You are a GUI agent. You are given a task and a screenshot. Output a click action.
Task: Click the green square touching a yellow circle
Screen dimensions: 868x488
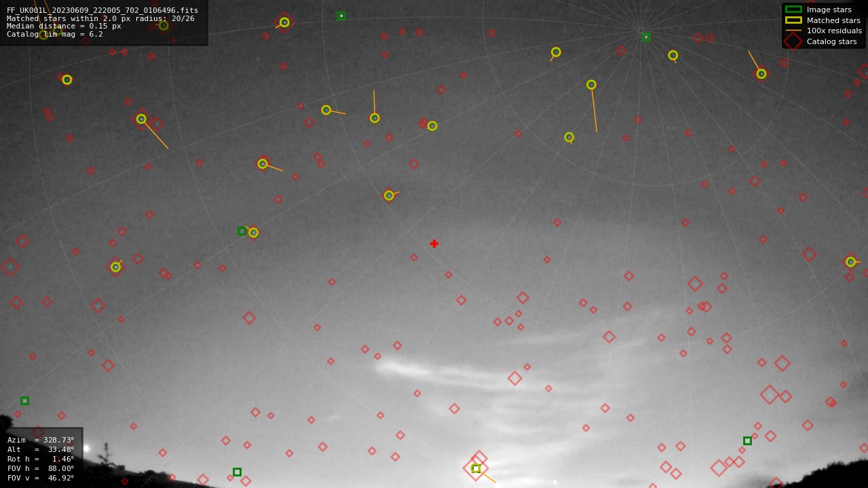[x=242, y=231]
